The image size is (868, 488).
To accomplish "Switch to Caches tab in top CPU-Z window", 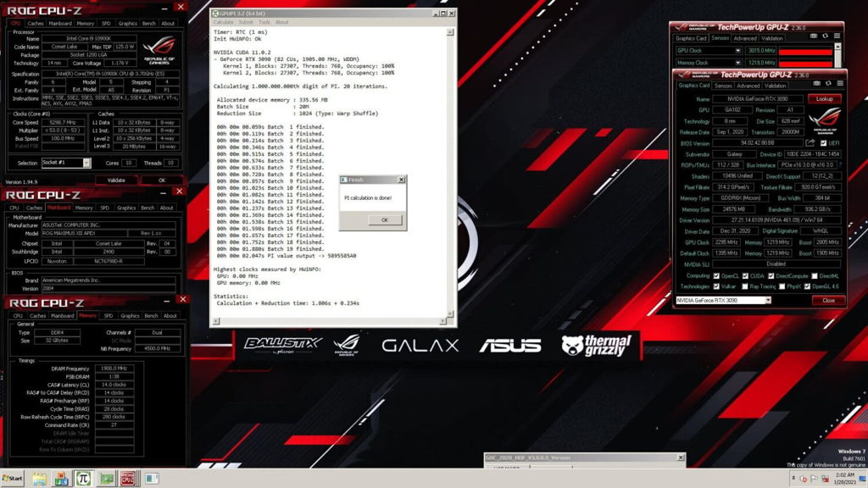I will (x=36, y=23).
